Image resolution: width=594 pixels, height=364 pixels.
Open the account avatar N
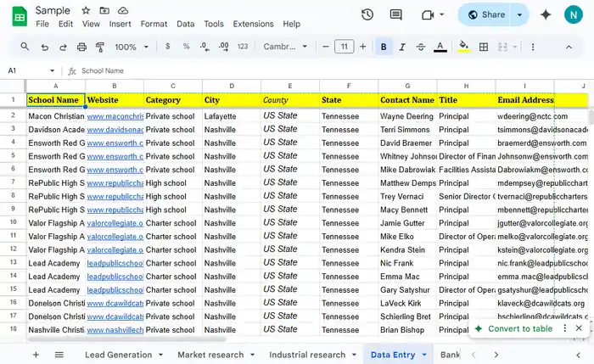coord(574,14)
